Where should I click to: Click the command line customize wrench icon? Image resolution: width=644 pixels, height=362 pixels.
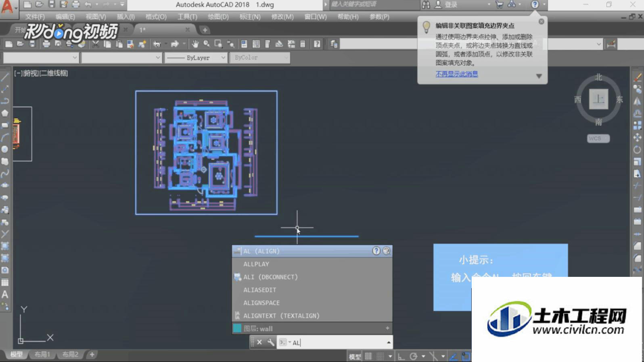(x=271, y=342)
